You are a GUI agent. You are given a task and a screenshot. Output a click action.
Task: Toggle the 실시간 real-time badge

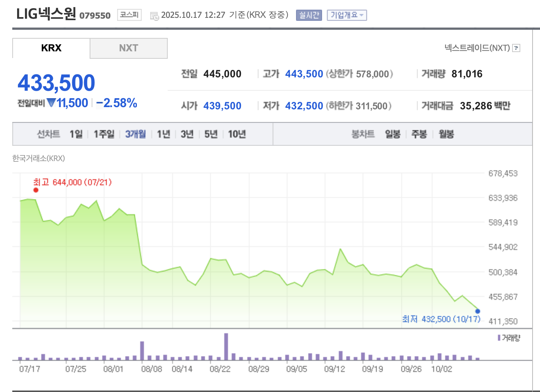309,15
